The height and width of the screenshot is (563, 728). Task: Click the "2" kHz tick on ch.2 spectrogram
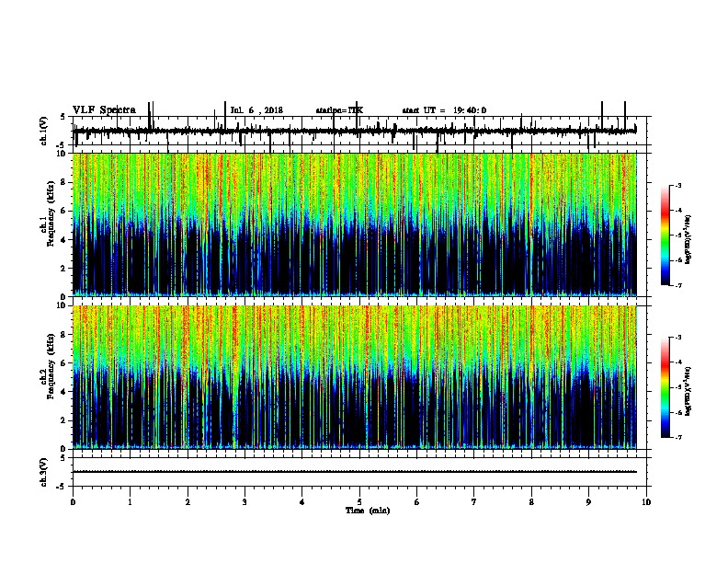[x=63, y=420]
